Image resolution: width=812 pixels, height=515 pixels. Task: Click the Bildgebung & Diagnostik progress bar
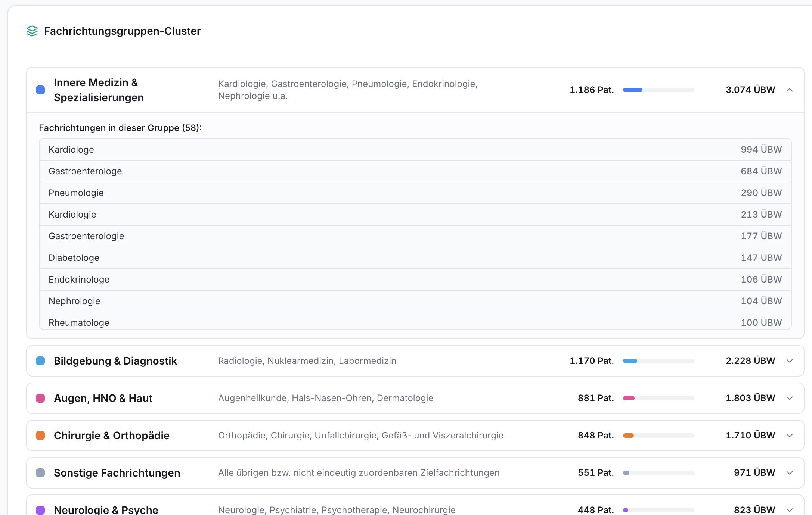click(659, 361)
